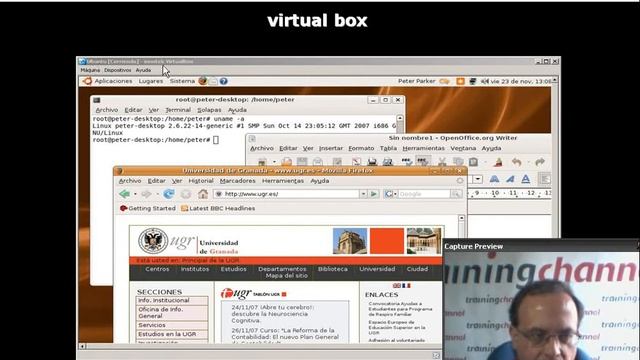Open the Writer font size dropdown arrow
Image resolution: width=640 pixels, height=360 pixels.
coord(478,179)
